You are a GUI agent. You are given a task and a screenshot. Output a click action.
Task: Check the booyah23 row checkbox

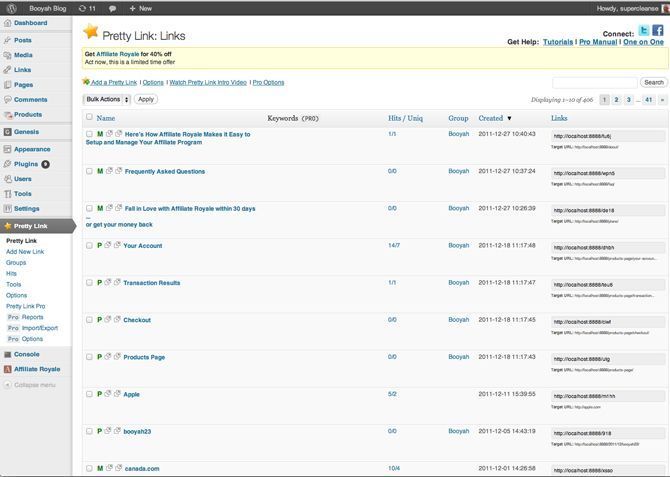(89, 431)
